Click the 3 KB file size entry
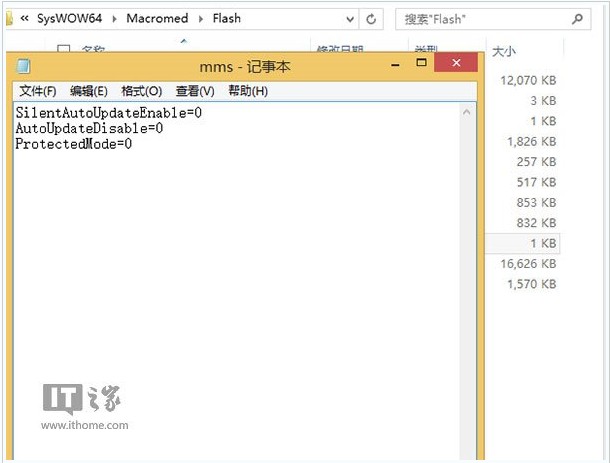This screenshot has height=463, width=610. click(x=543, y=101)
